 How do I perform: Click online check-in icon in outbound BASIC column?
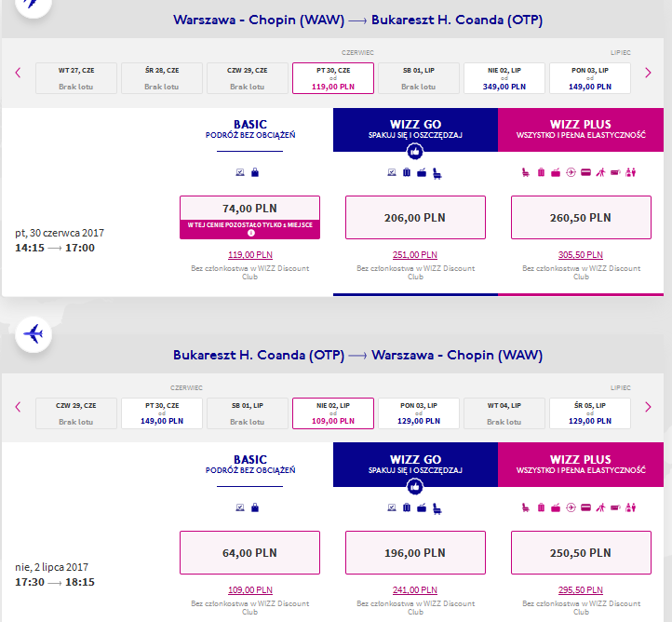pyautogui.click(x=240, y=172)
